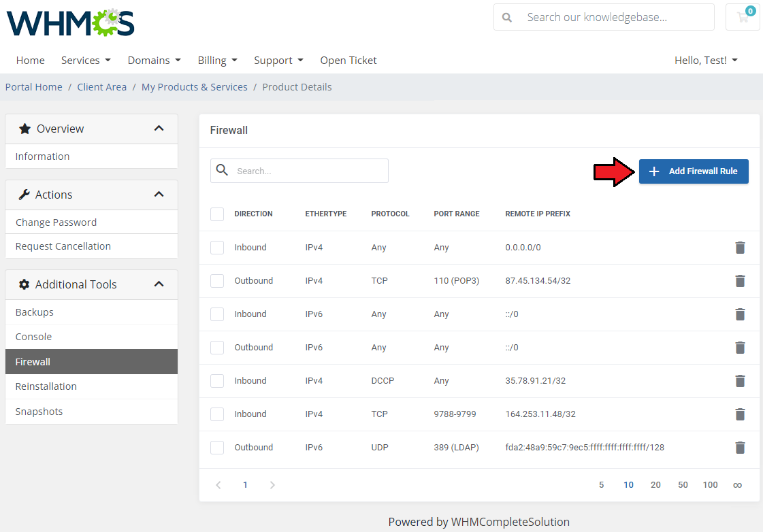Image resolution: width=763 pixels, height=532 pixels.
Task: Delete the DCCP inbound rule
Action: (740, 381)
